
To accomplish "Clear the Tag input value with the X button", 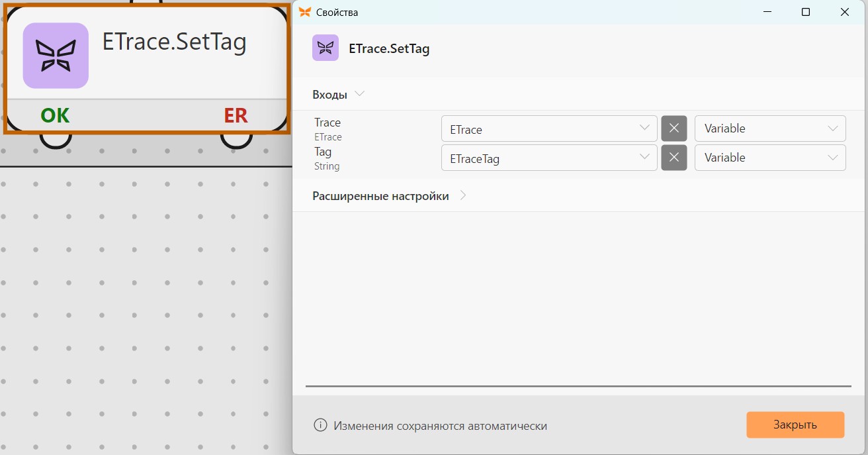I will coord(674,158).
